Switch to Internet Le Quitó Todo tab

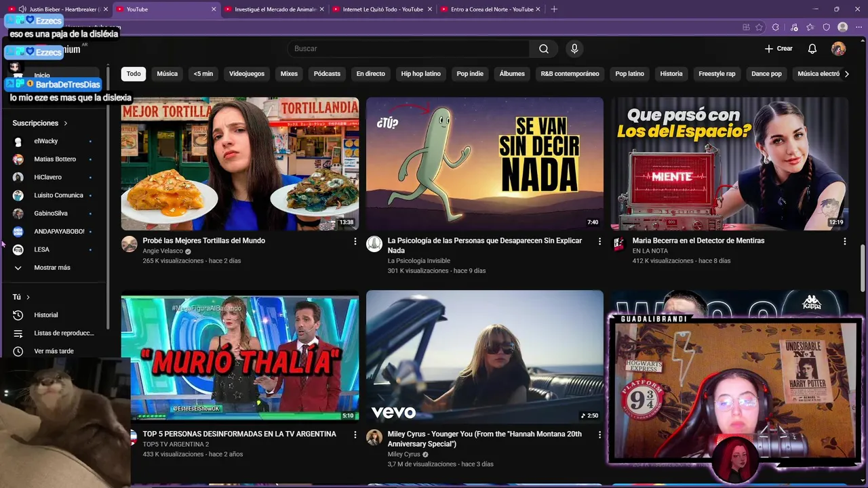pos(382,9)
